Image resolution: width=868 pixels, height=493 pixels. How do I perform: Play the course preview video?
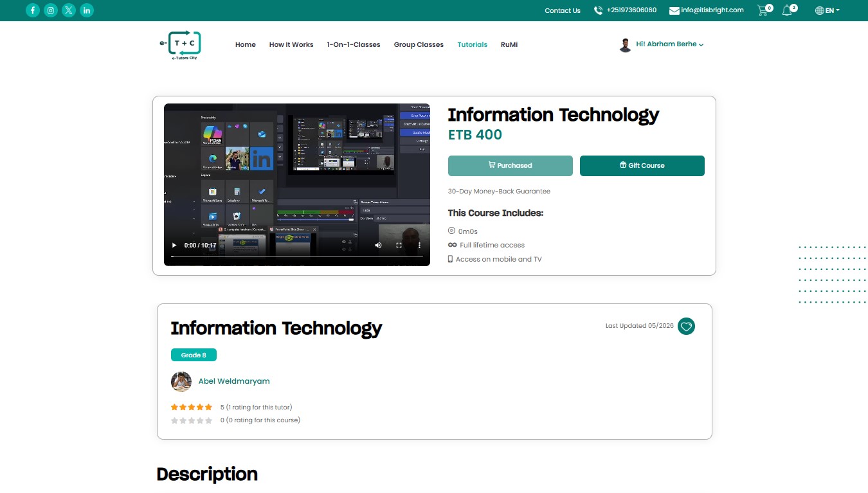click(174, 245)
